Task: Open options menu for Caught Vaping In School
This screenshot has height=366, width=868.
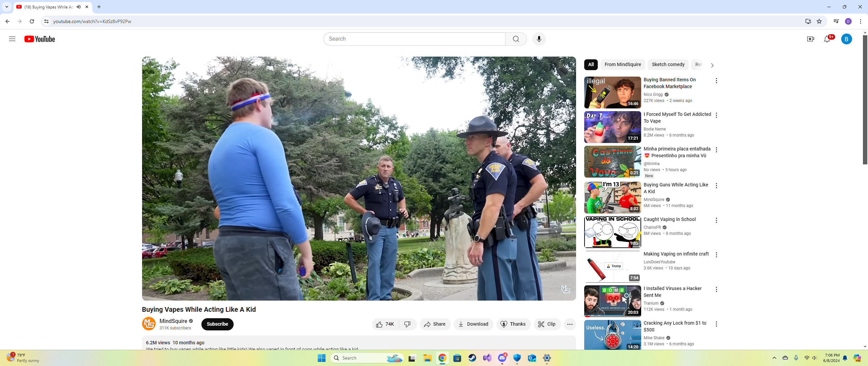Action: [x=716, y=220]
